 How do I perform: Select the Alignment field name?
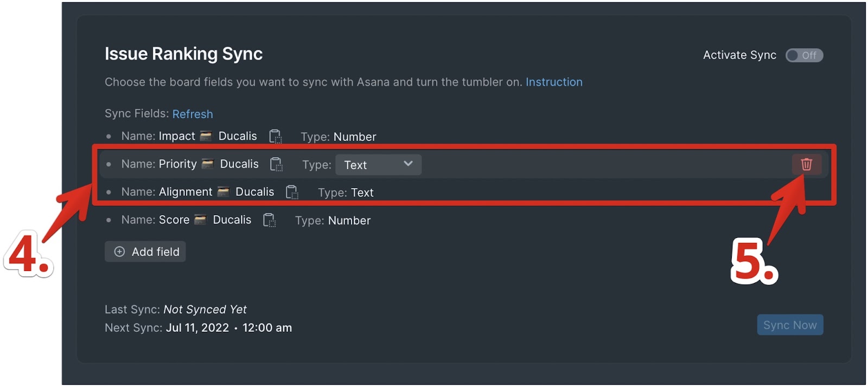[x=186, y=192]
